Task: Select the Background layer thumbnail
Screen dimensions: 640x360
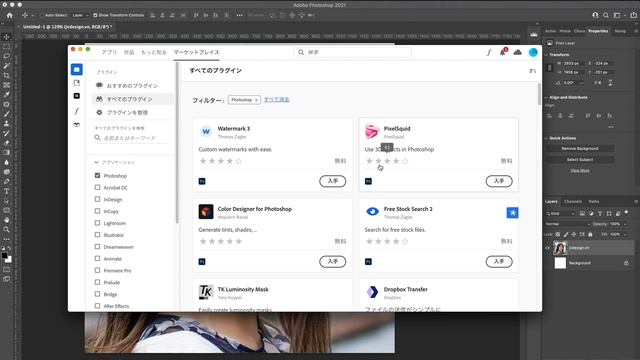Action: pyautogui.click(x=560, y=263)
